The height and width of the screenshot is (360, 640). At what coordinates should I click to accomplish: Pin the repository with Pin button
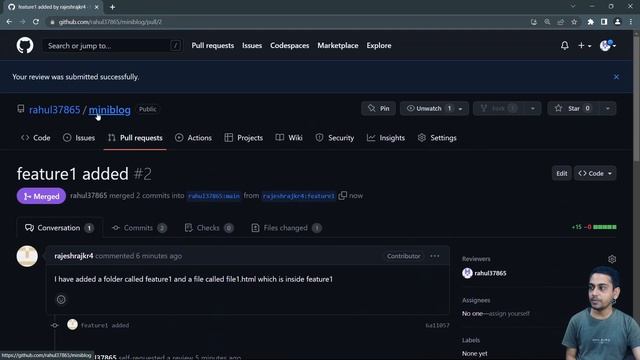pyautogui.click(x=378, y=108)
